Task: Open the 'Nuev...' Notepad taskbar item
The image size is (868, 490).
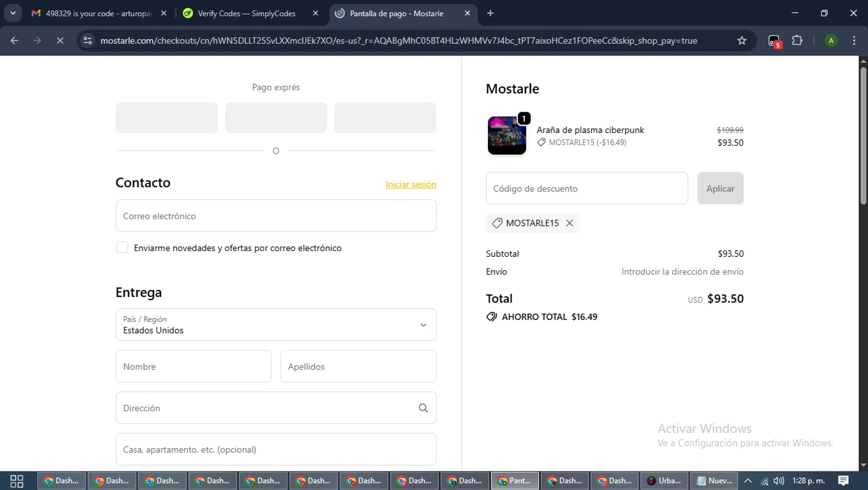Action: [714, 481]
